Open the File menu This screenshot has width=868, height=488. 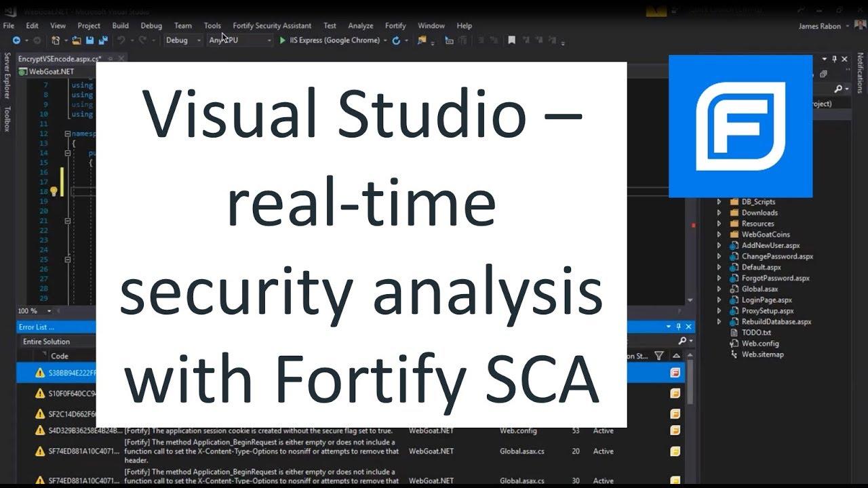tap(9, 26)
